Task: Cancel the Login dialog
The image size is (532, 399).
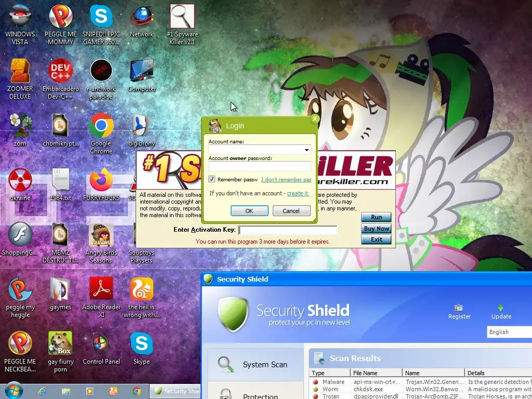Action: [291, 211]
